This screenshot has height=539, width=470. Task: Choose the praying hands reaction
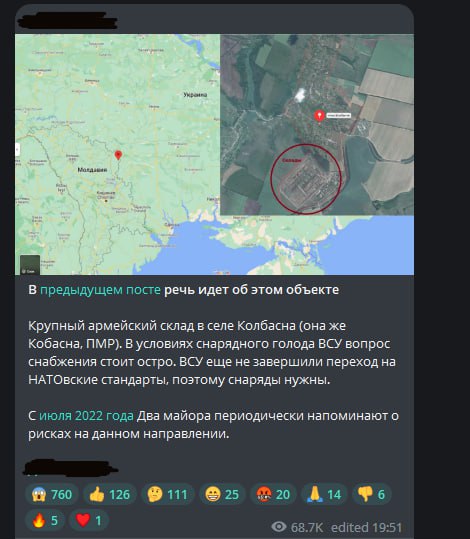(x=324, y=494)
